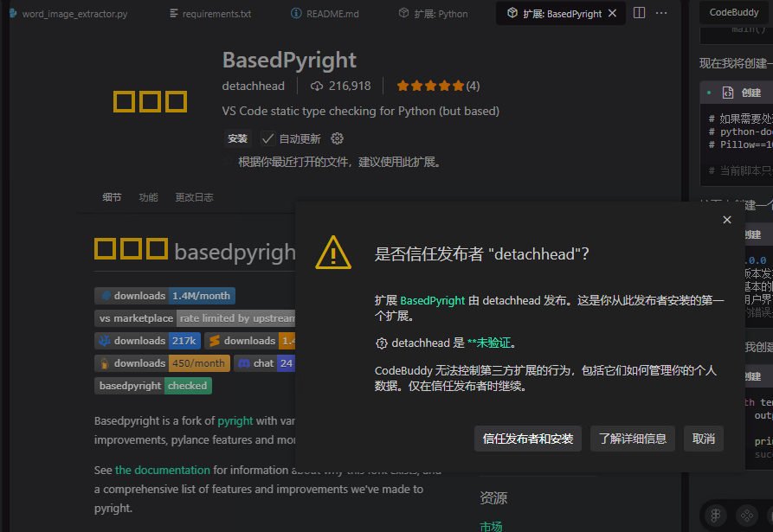The height and width of the screenshot is (532, 773).
Task: Click the basedpyright readme heading logo
Action: coord(131,249)
